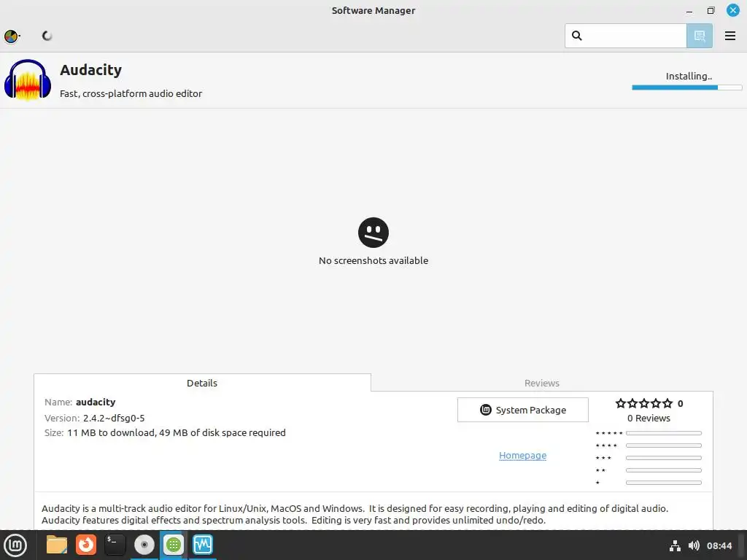The image size is (747, 560).
Task: Click the Software Manager taskbar icon
Action: pyautogui.click(x=174, y=545)
